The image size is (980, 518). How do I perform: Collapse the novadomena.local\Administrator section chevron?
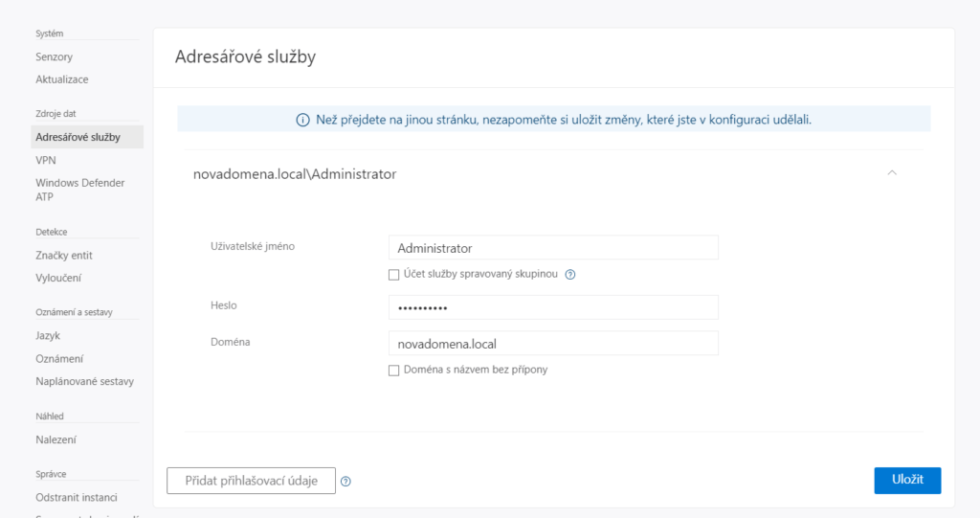click(x=892, y=173)
